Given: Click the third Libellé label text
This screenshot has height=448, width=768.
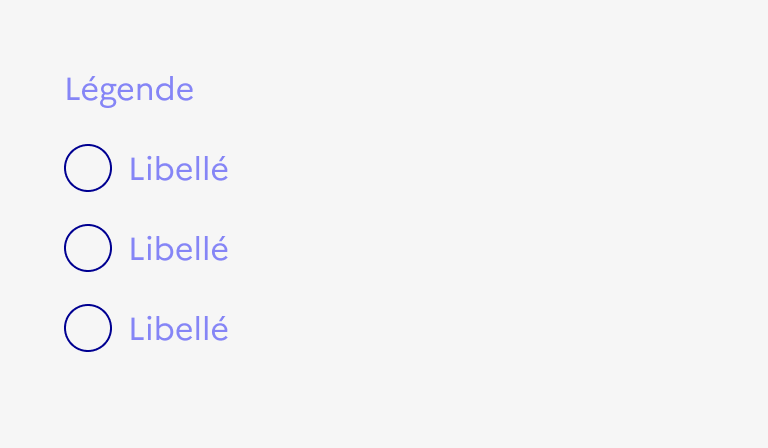Looking at the screenshot, I should point(179,329).
